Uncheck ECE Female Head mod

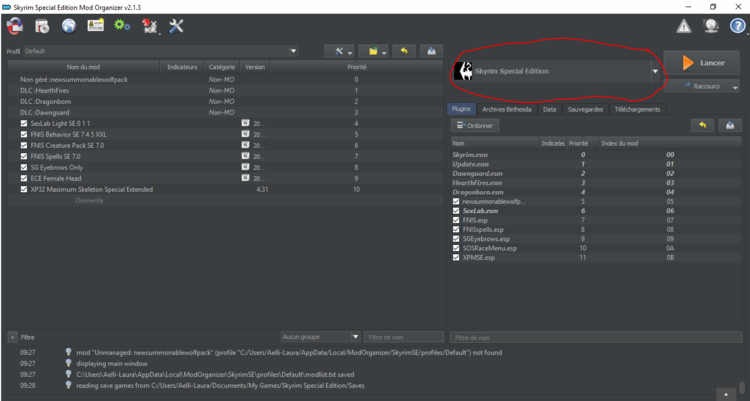[x=24, y=178]
